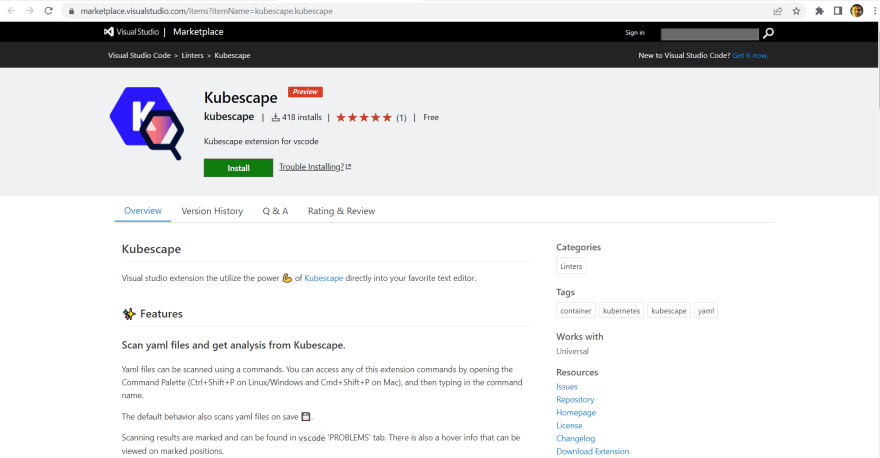Open the License resource link

(569, 425)
